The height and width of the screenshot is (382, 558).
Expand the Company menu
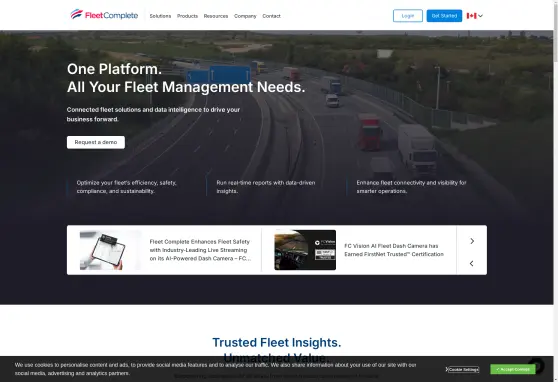click(245, 16)
